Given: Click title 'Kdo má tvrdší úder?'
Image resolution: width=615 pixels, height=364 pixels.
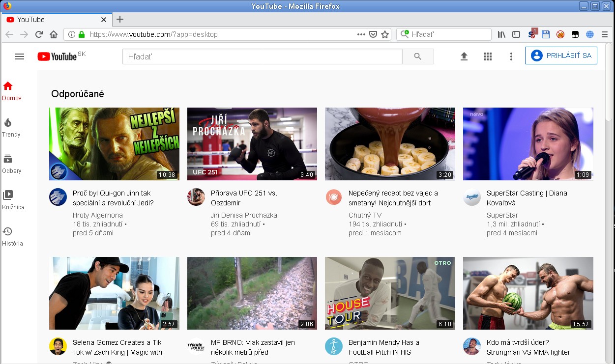Looking at the screenshot, I should point(528,347).
